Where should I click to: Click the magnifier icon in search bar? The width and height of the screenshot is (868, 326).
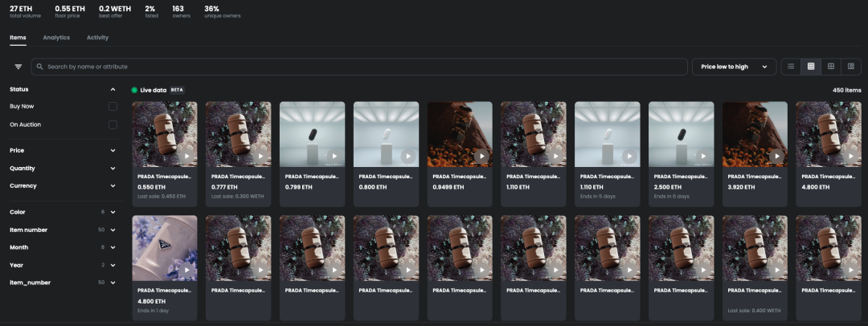(x=40, y=67)
